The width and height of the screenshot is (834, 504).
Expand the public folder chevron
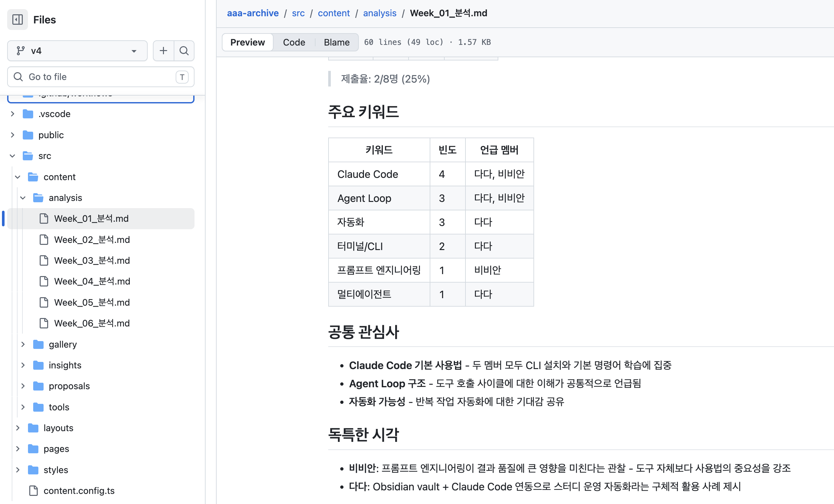[13, 135]
